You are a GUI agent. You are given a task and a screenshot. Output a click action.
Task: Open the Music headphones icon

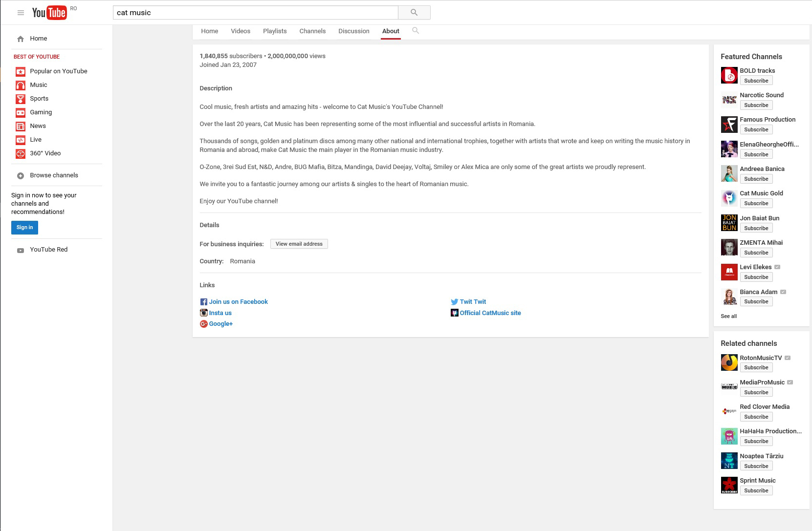point(21,85)
